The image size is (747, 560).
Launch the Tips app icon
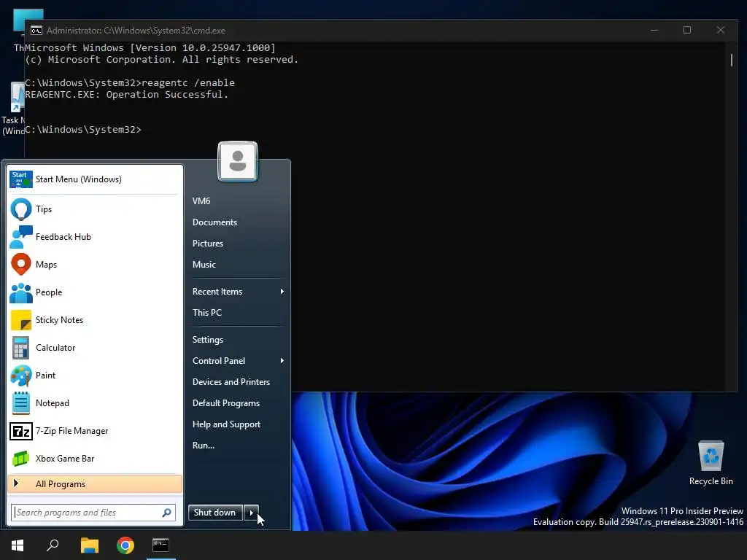coord(21,209)
